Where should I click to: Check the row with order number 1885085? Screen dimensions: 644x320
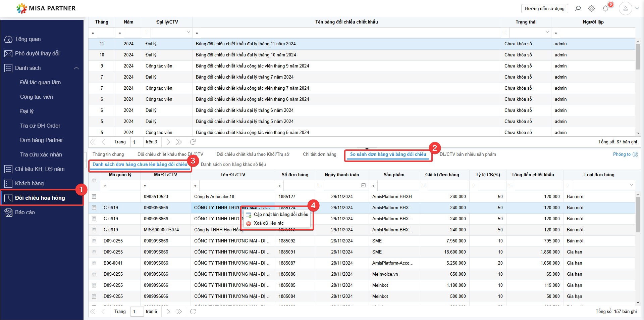pos(94,285)
